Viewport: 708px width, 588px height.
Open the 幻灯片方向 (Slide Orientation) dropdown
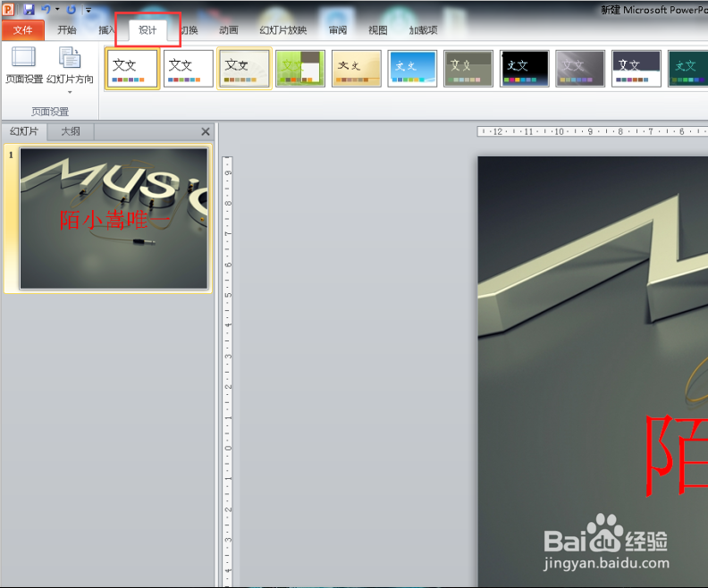pos(70,70)
